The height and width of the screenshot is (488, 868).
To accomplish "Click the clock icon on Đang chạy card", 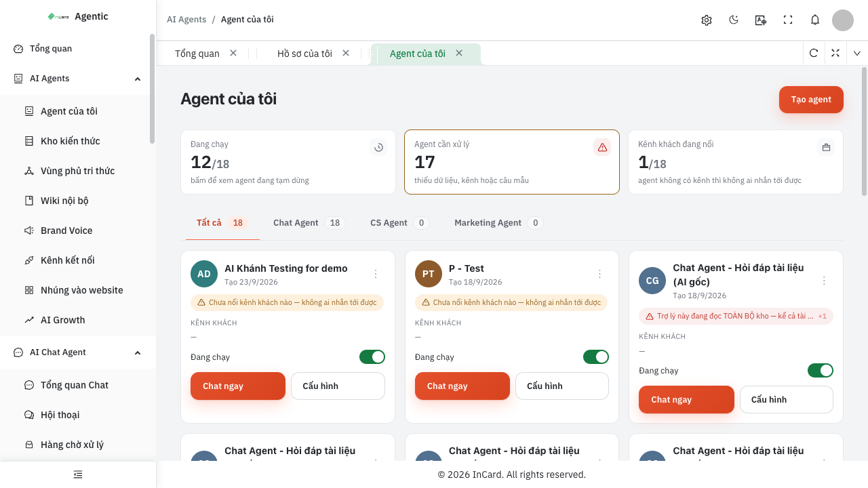I will pyautogui.click(x=378, y=147).
